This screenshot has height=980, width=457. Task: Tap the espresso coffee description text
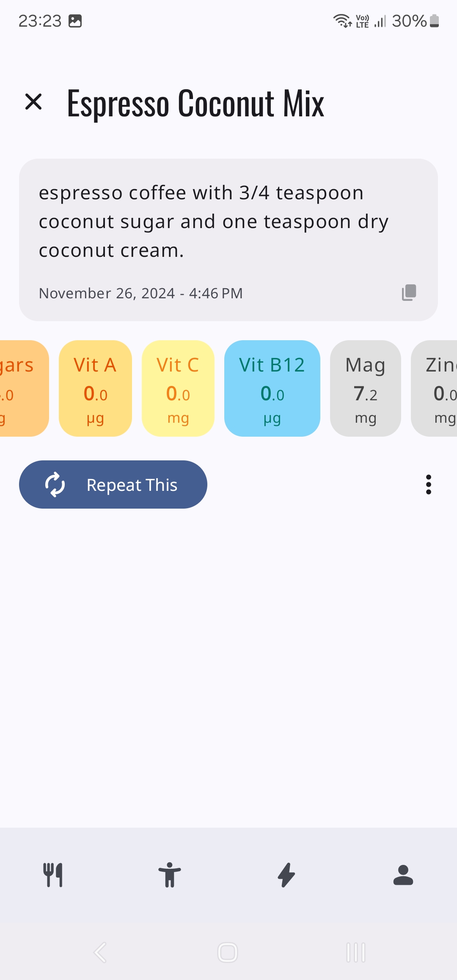[214, 221]
